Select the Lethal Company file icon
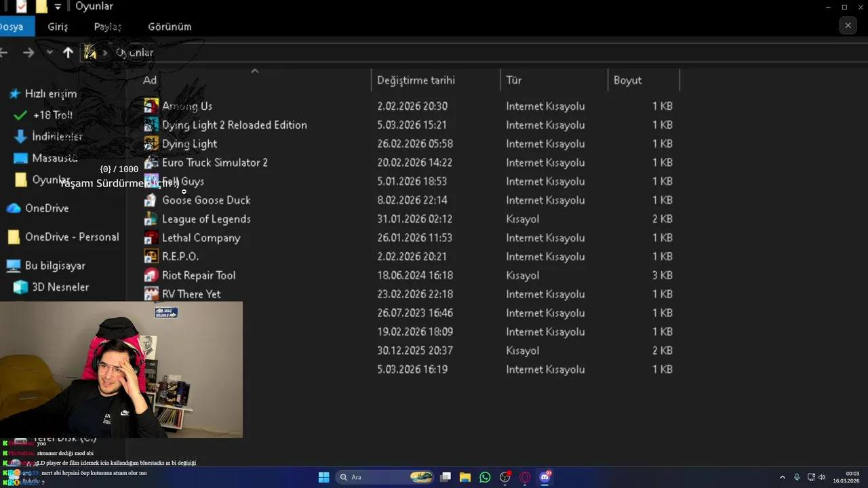The width and height of the screenshot is (868, 488). coord(151,238)
